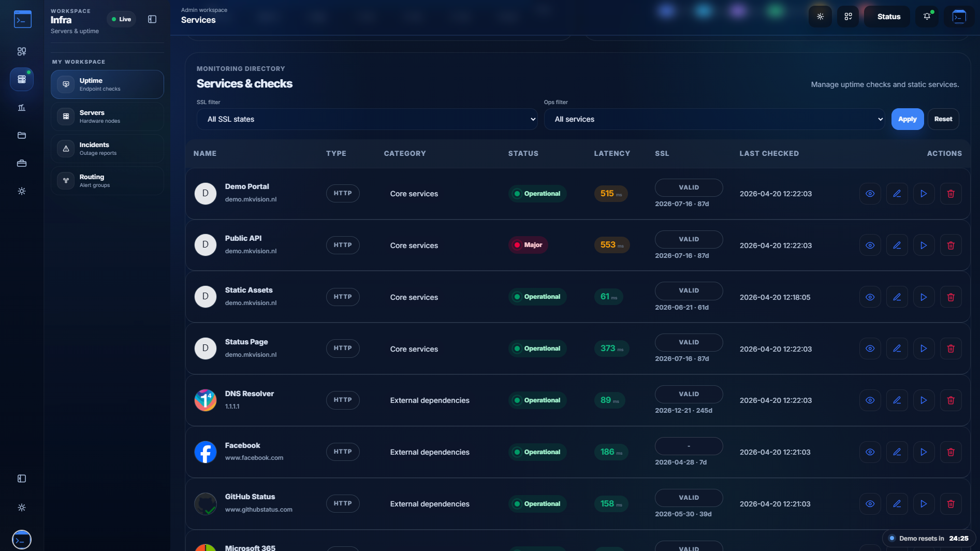Open the folder icon in left rail
The width and height of the screenshot is (980, 551).
click(x=22, y=135)
